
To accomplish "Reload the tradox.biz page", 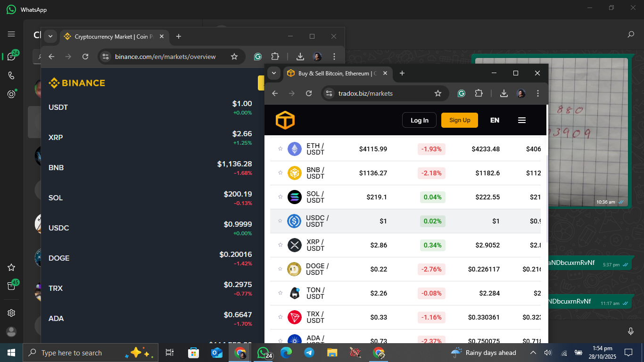I will point(309,93).
